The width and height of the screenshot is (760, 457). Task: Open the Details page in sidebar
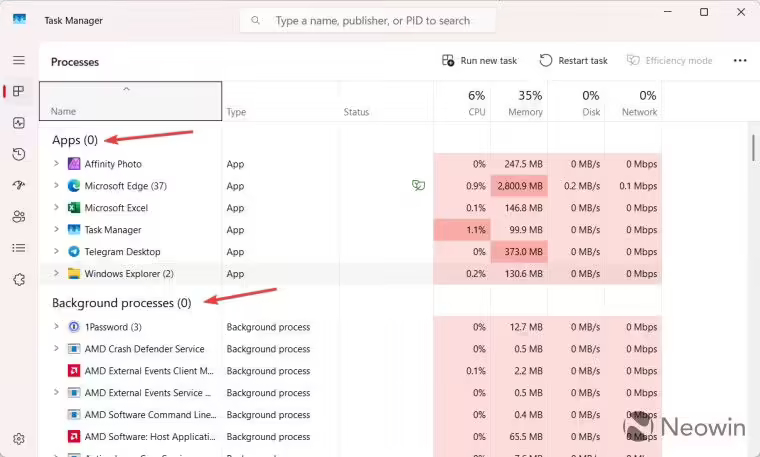(18, 248)
